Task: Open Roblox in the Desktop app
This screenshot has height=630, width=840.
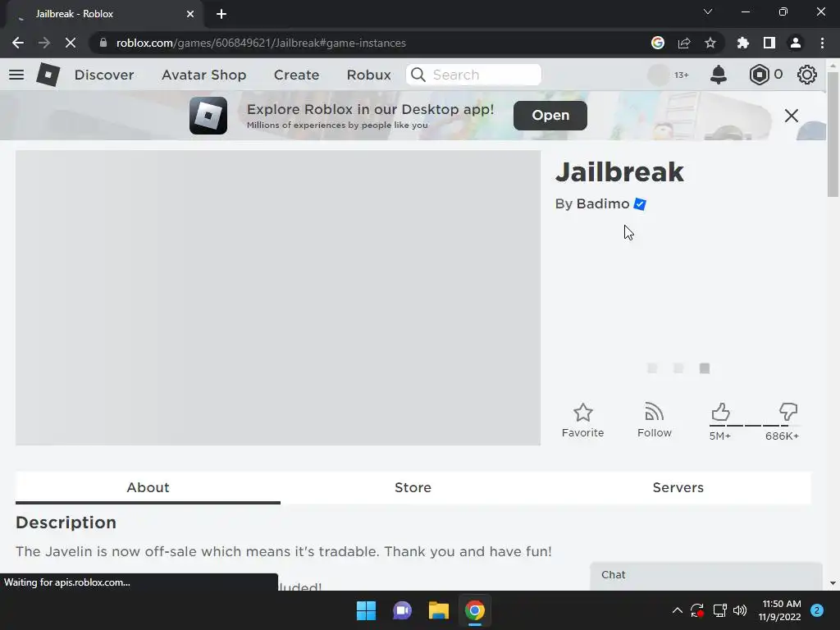Action: [550, 115]
